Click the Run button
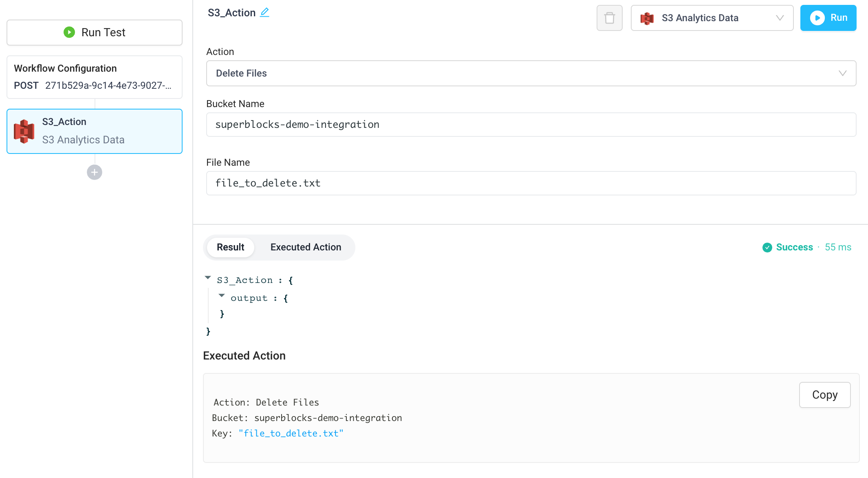 click(828, 18)
